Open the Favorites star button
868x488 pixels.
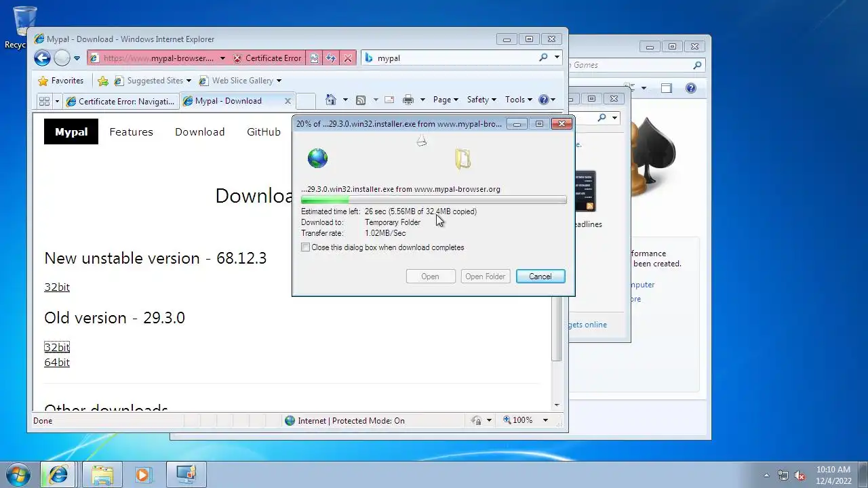coord(61,81)
